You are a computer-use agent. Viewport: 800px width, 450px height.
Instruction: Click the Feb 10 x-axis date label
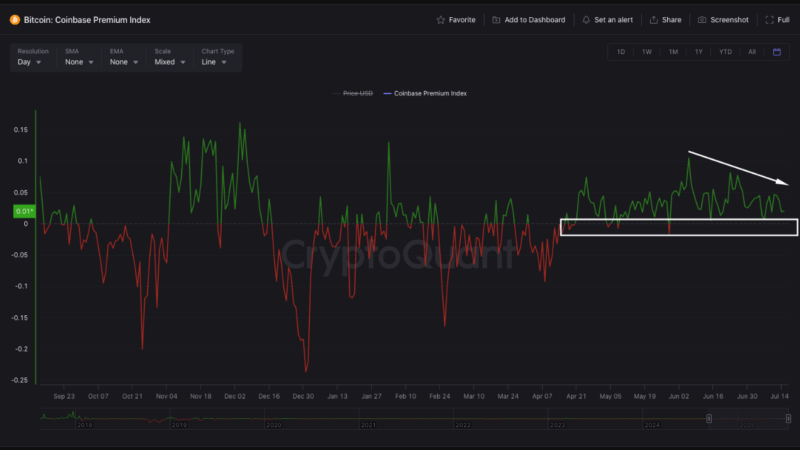click(x=406, y=396)
